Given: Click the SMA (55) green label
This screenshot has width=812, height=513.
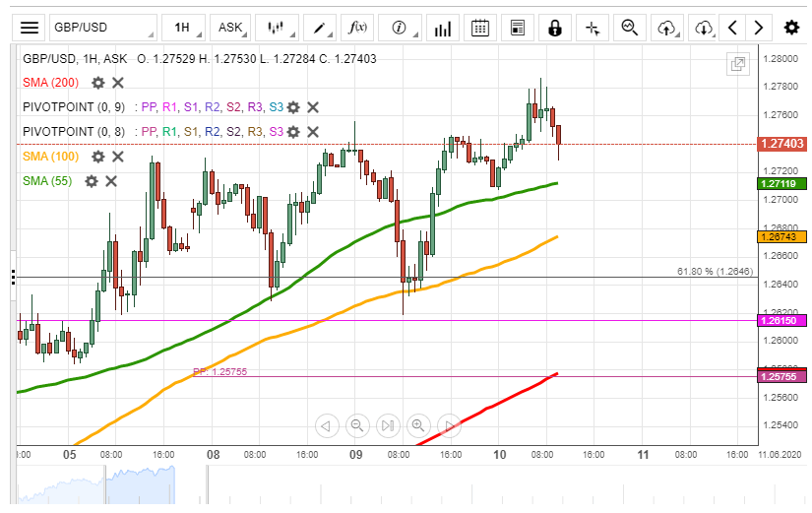Looking at the screenshot, I should click(47, 181).
